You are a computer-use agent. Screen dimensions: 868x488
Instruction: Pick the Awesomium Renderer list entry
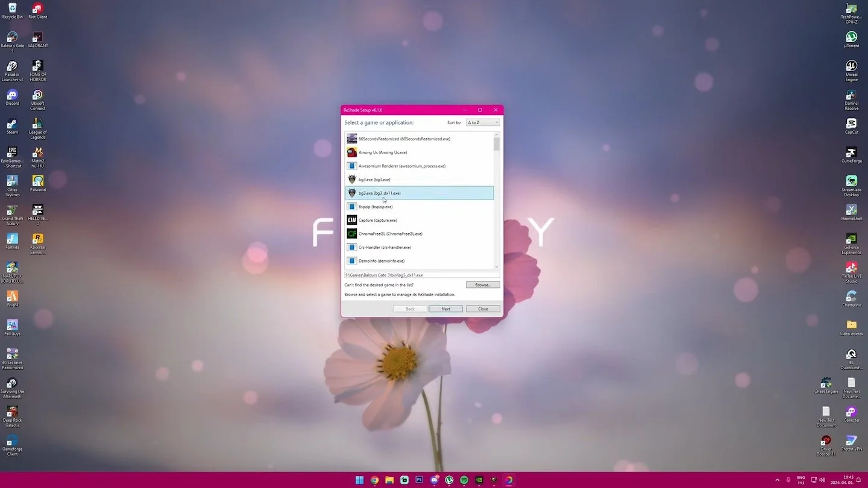click(419, 166)
